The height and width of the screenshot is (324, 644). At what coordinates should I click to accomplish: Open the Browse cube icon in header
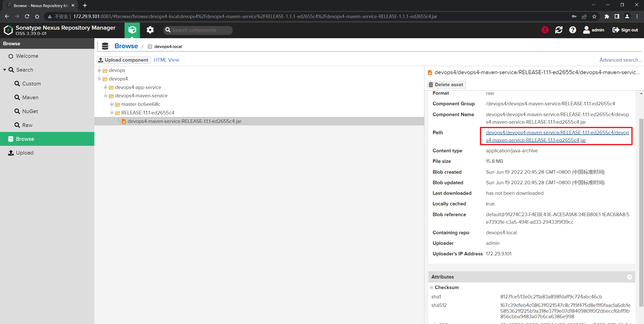point(132,30)
